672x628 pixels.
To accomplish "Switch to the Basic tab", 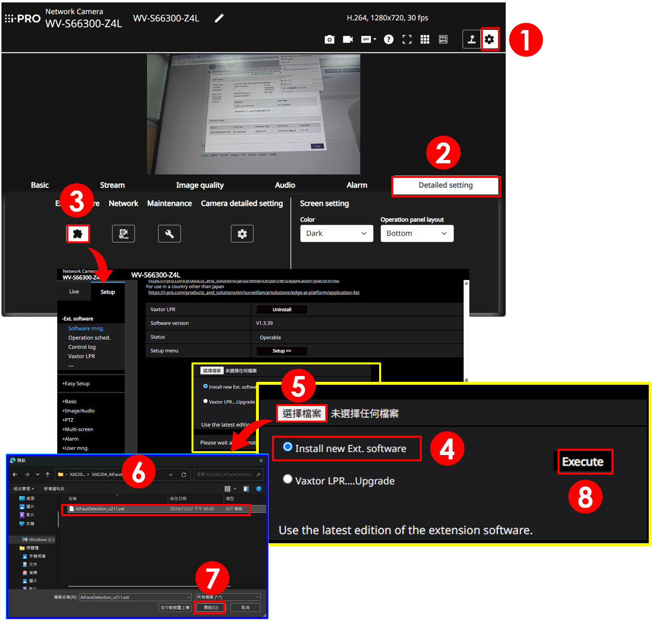I will [40, 185].
